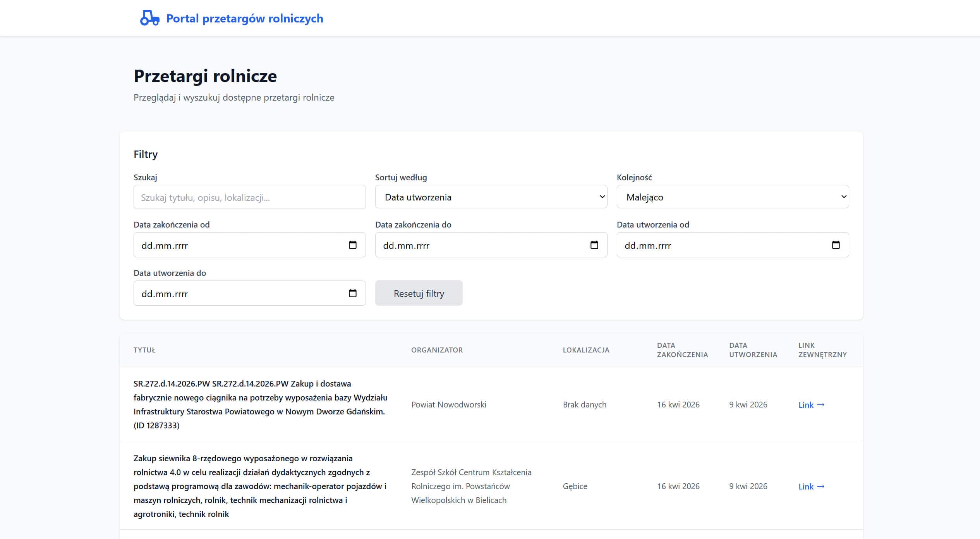
Task: Open Link for Powiat Nowodworski tender
Action: [x=811, y=405]
